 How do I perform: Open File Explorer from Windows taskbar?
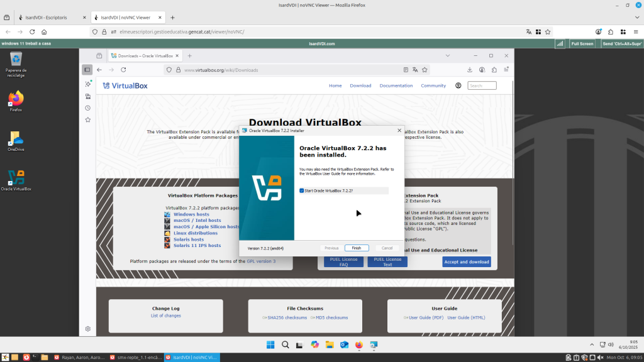(330, 344)
